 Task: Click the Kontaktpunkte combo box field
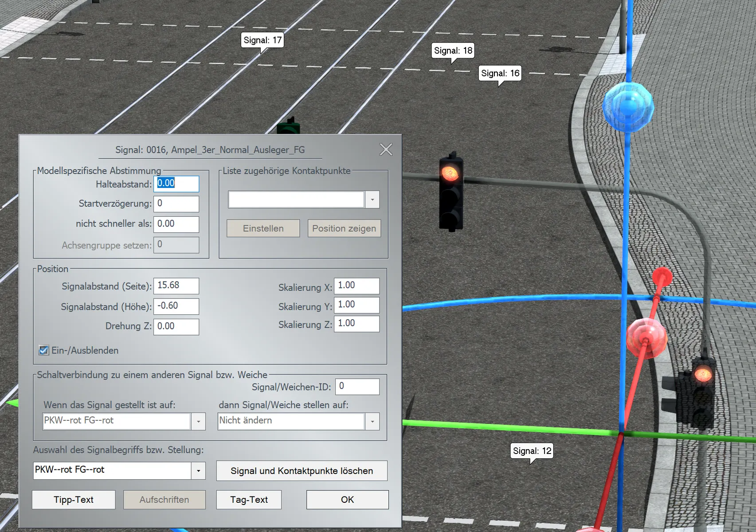(x=296, y=200)
